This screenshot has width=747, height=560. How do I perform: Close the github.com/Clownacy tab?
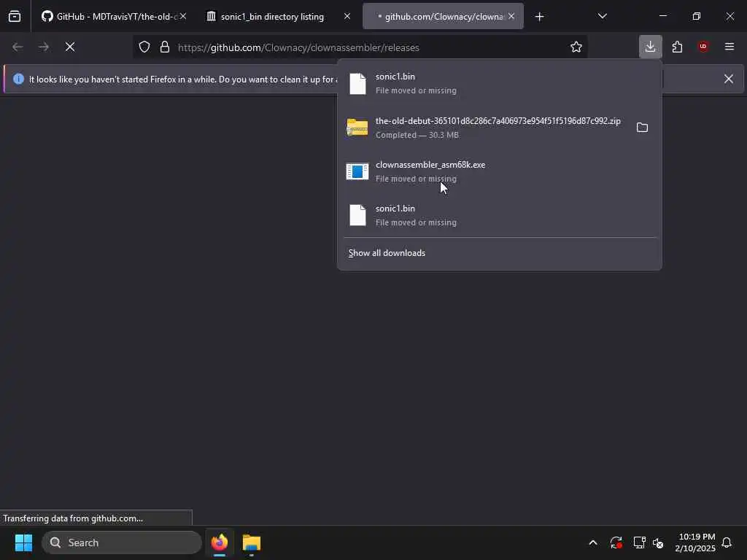coord(511,17)
